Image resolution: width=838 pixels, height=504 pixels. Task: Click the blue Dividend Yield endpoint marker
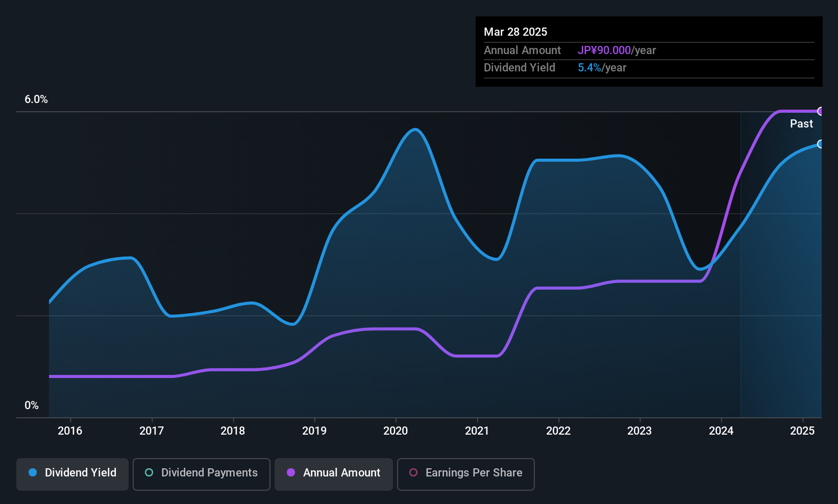[821, 144]
